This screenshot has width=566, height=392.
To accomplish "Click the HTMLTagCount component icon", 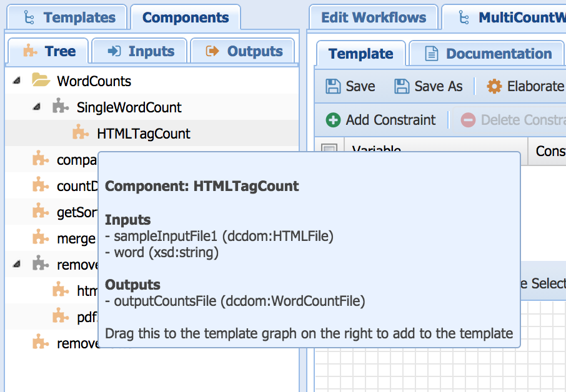I will pyautogui.click(x=81, y=134).
